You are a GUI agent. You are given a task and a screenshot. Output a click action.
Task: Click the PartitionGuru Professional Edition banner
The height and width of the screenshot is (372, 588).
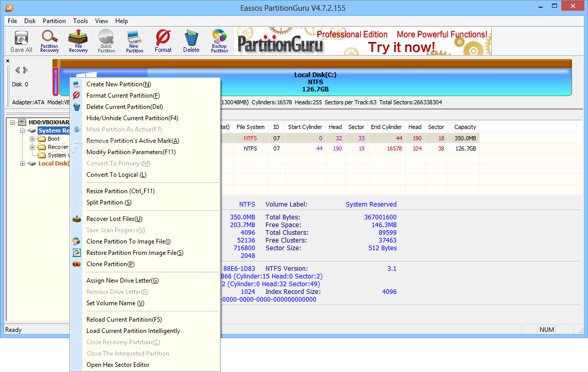click(363, 42)
